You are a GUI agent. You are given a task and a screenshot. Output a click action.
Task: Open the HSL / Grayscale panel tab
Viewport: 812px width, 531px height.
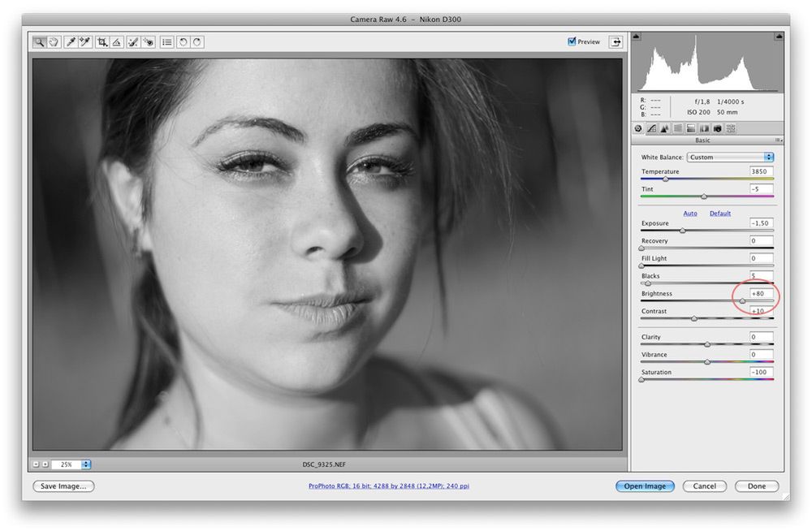tap(678, 128)
